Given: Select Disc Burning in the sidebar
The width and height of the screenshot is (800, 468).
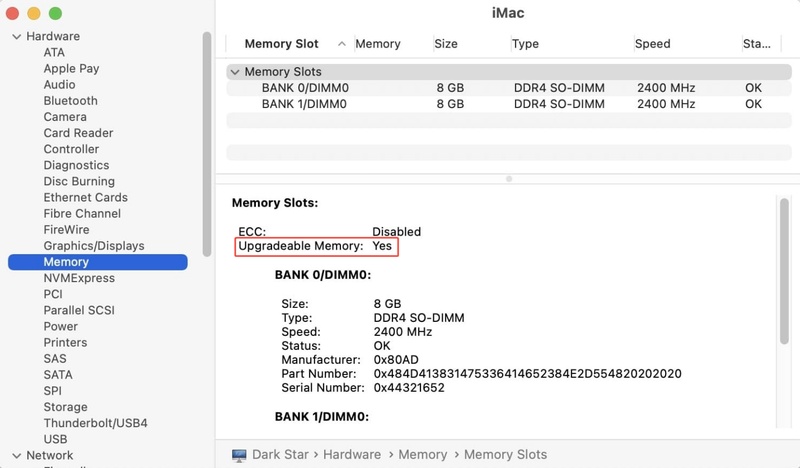Looking at the screenshot, I should pyautogui.click(x=79, y=182).
